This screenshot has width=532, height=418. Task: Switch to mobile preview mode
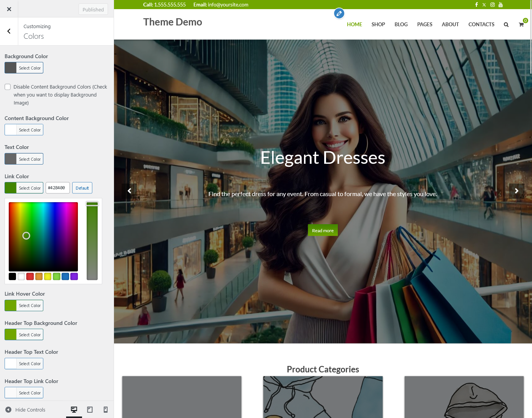106,409
